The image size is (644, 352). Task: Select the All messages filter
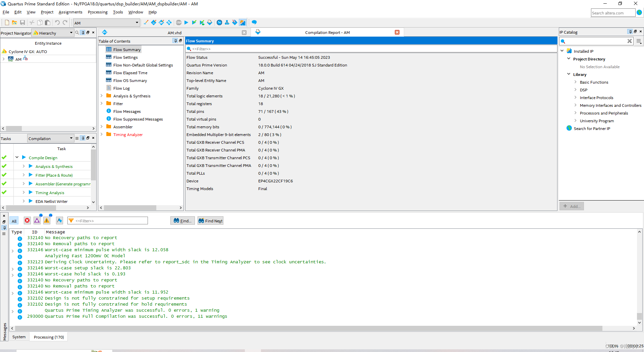pos(14,221)
